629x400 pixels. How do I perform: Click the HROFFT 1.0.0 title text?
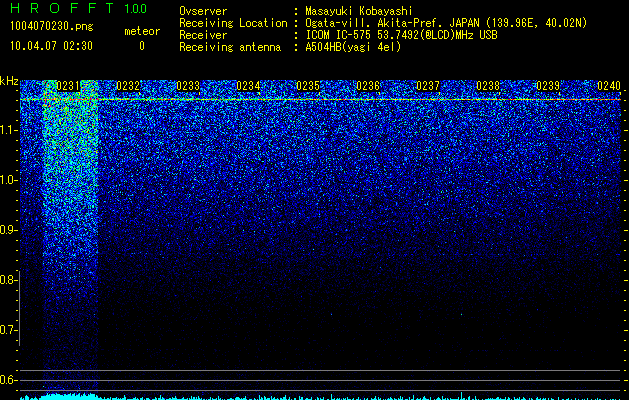pyautogui.click(x=78, y=8)
